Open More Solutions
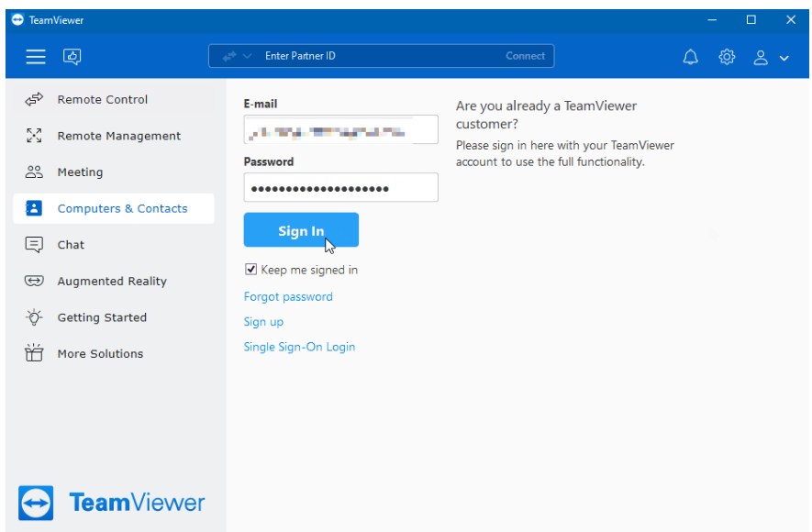 114,353
